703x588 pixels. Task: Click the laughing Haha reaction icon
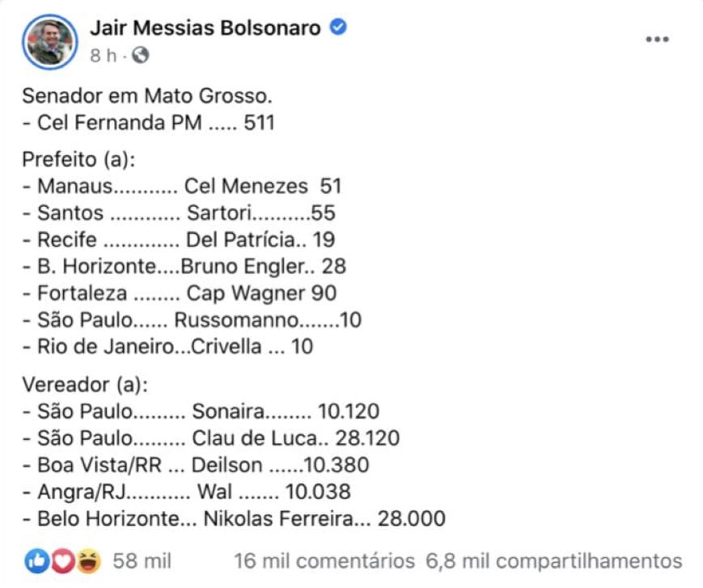(x=88, y=561)
